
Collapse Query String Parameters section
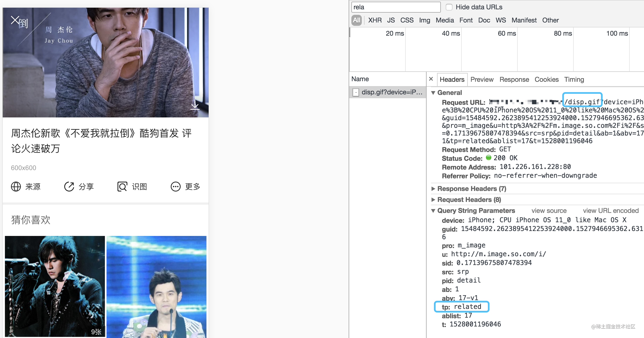(433, 211)
